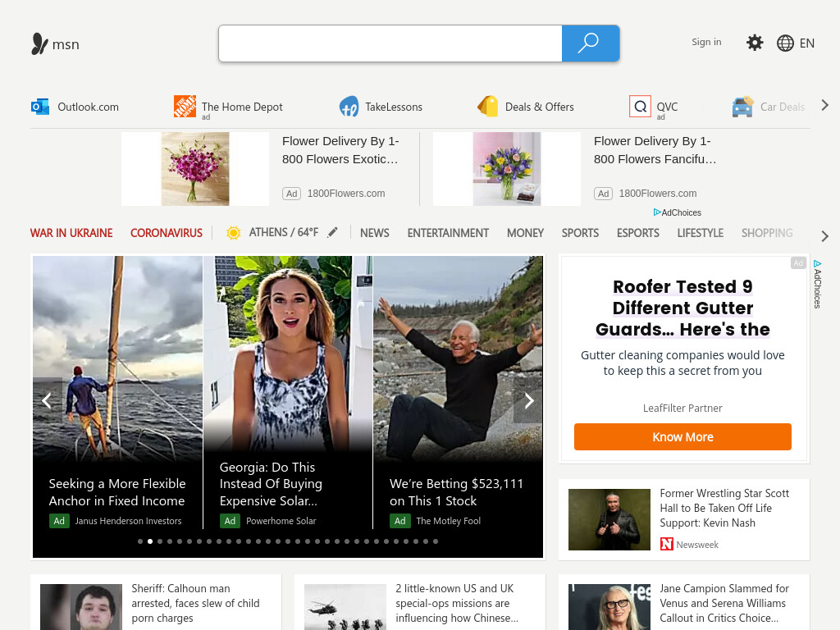Click Ad badge next to Janus Henderson Investors
The width and height of the screenshot is (840, 630).
click(59, 521)
